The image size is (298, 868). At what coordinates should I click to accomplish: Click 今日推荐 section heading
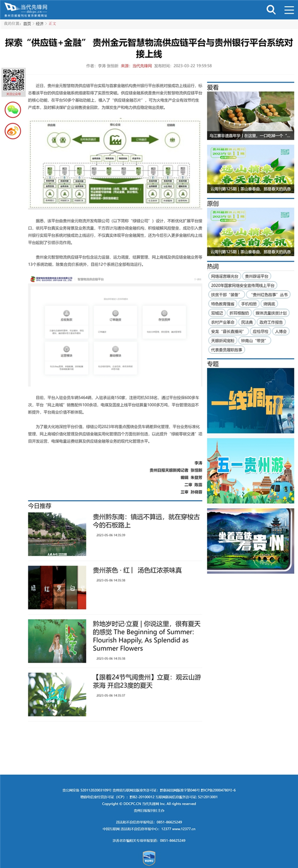coord(40,506)
